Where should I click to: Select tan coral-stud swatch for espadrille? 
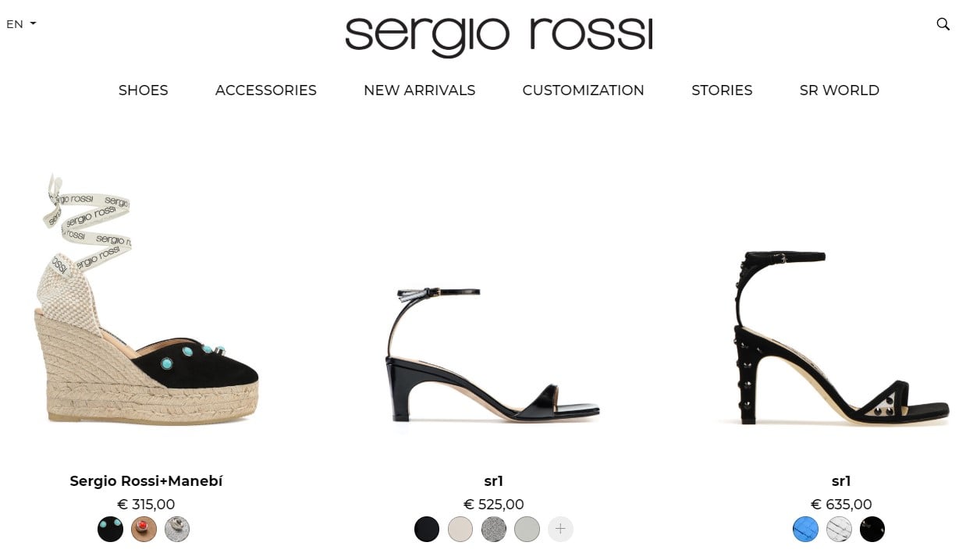coord(144,529)
